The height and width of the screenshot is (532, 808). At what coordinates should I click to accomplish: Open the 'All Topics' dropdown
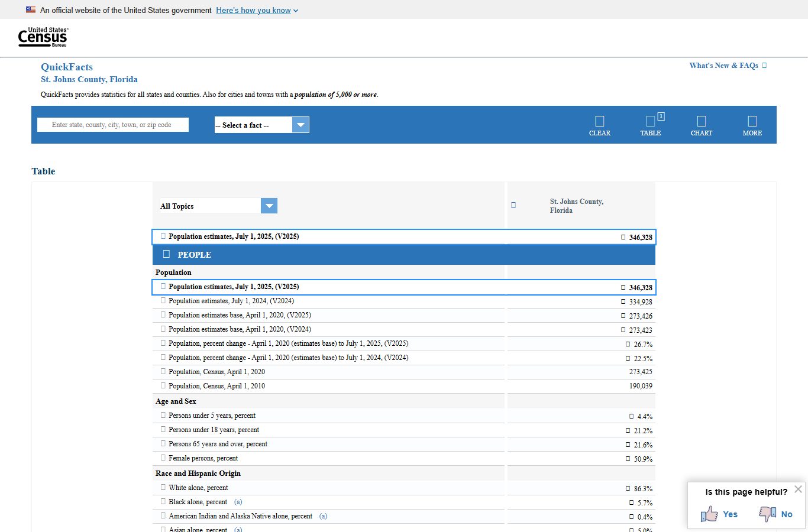(x=218, y=206)
